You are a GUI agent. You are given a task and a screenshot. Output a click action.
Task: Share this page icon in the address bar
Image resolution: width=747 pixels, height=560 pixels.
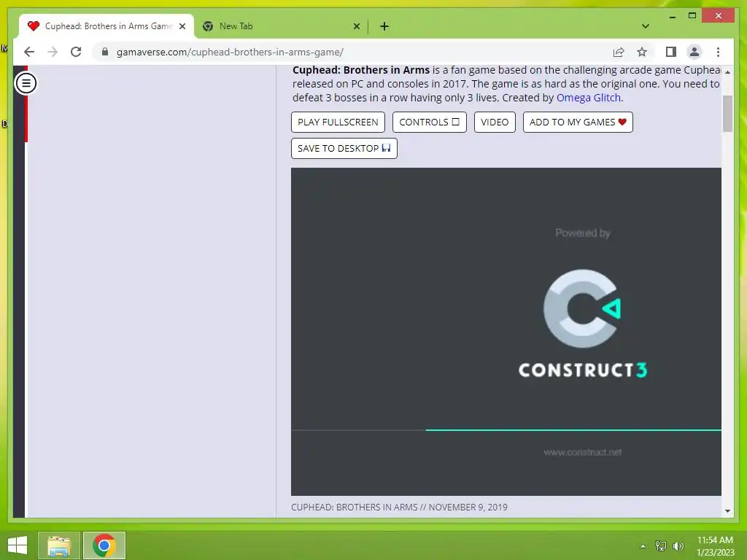(619, 52)
